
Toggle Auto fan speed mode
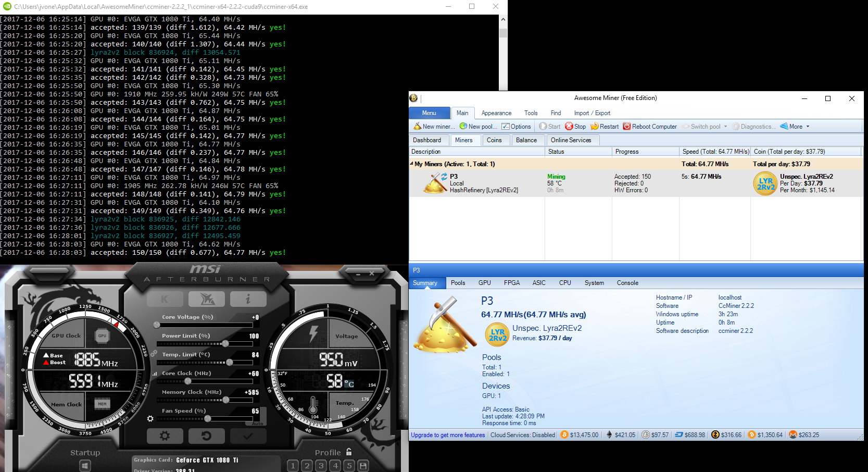tap(258, 424)
